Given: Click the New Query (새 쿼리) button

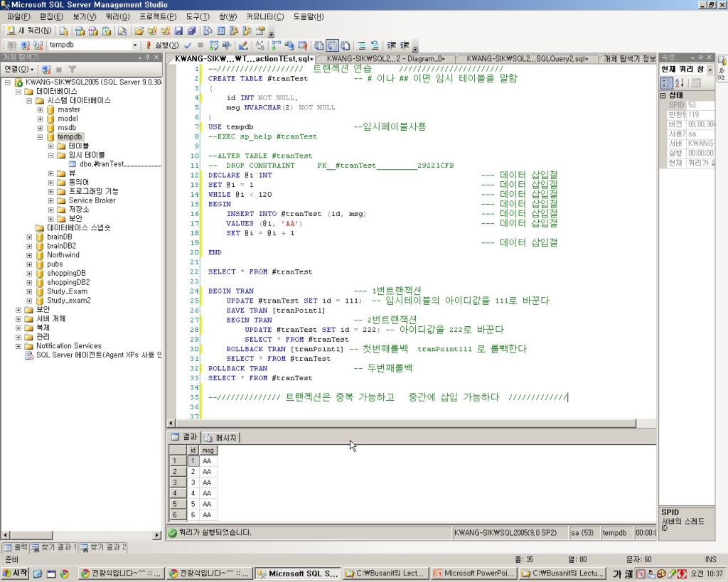Looking at the screenshot, I should click(29, 31).
